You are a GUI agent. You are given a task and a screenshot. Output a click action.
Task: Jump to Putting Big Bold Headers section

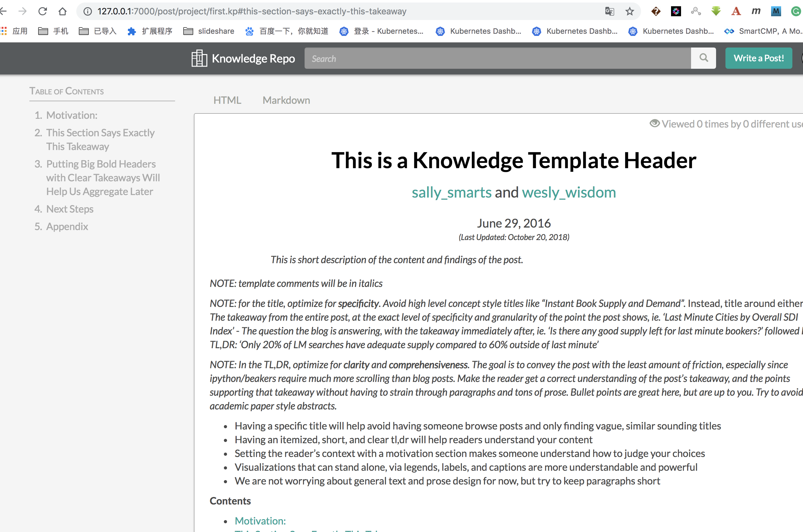coord(103,178)
